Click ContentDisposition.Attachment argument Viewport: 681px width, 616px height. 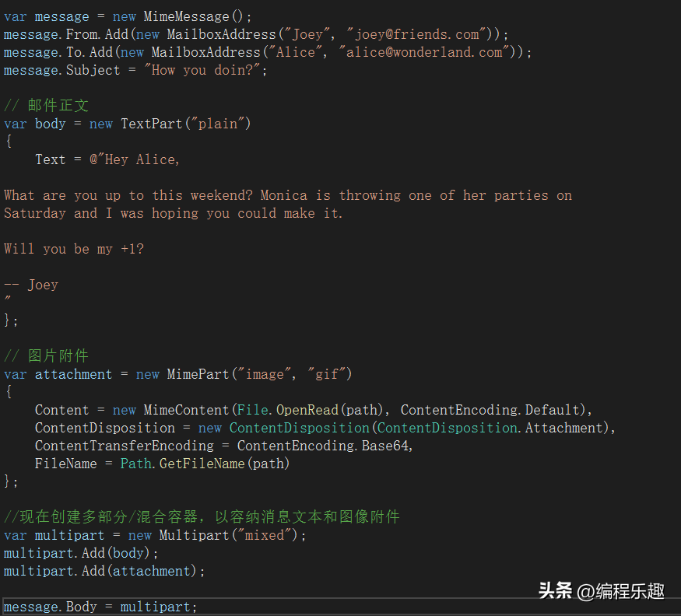coord(490,428)
